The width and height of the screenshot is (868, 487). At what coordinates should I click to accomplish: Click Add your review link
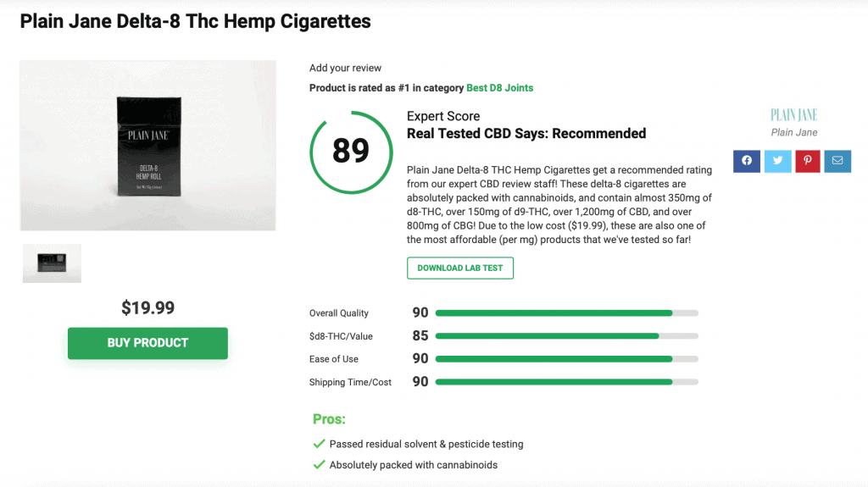click(345, 68)
